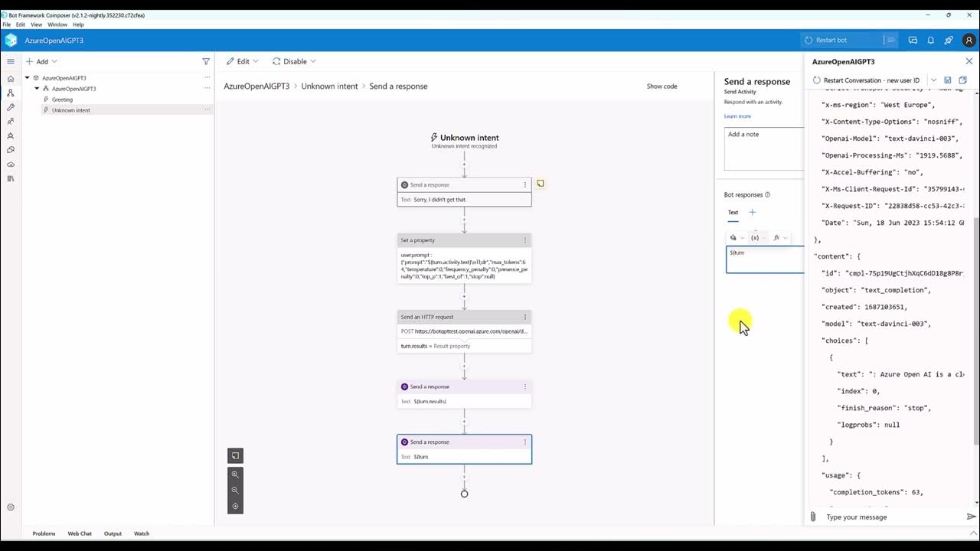
Task: Add a new response variation plus icon
Action: point(752,212)
